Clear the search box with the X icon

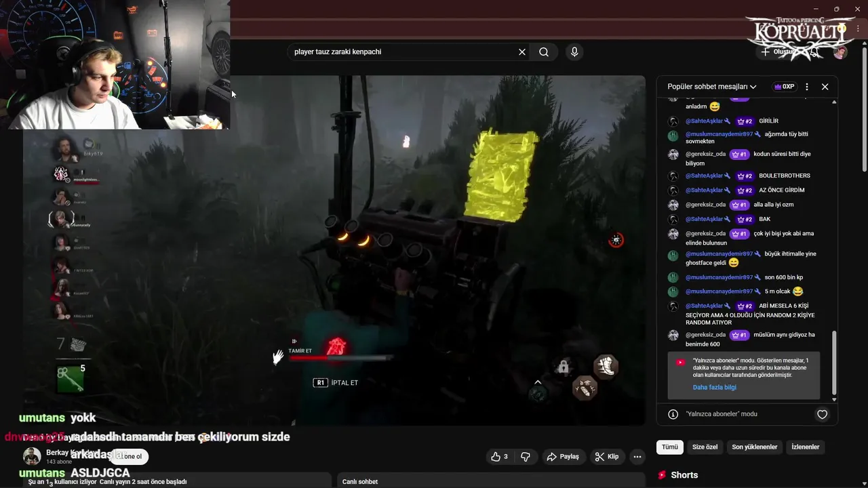pos(522,52)
